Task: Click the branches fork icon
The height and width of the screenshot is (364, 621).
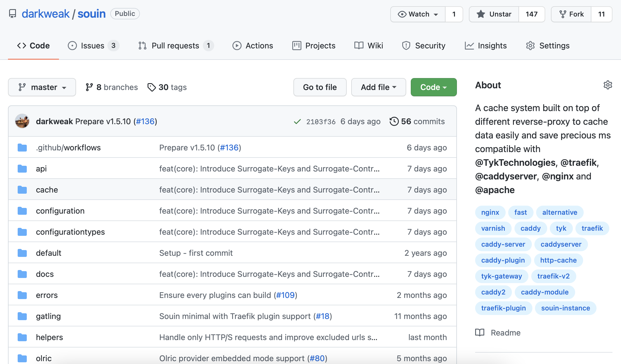Action: 89,87
